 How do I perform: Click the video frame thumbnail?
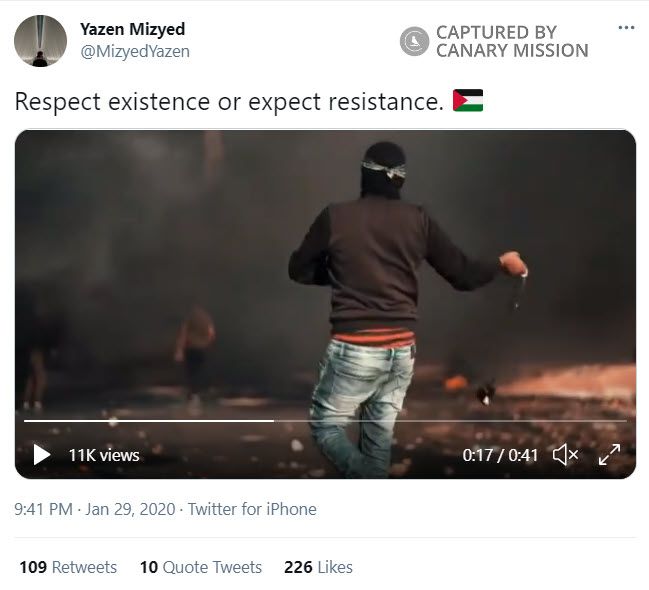(325, 280)
